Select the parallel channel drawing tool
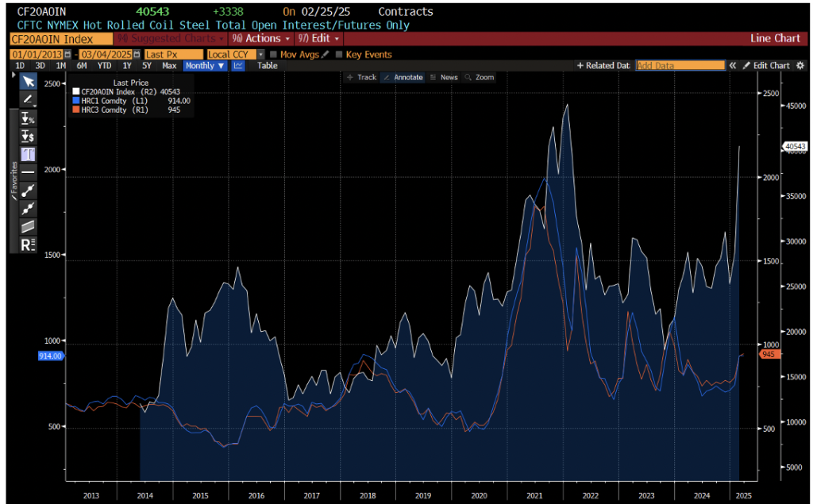The height and width of the screenshot is (504, 813). click(x=28, y=226)
